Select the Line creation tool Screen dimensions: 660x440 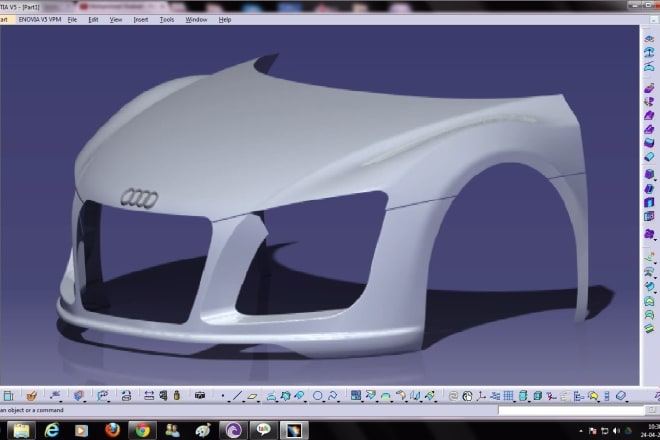pyautogui.click(x=237, y=396)
